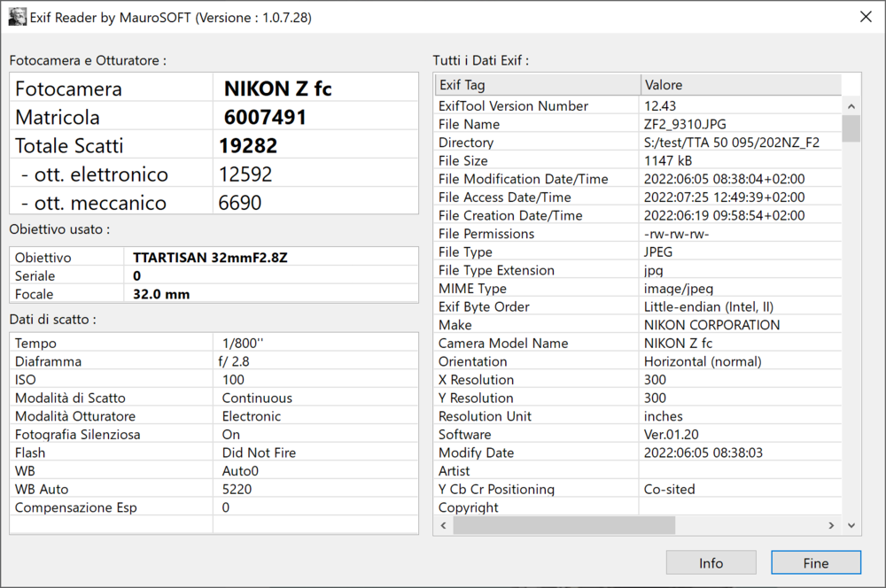The width and height of the screenshot is (886, 588).
Task: Click the scroll down arrow of Exif list
Action: [x=851, y=525]
